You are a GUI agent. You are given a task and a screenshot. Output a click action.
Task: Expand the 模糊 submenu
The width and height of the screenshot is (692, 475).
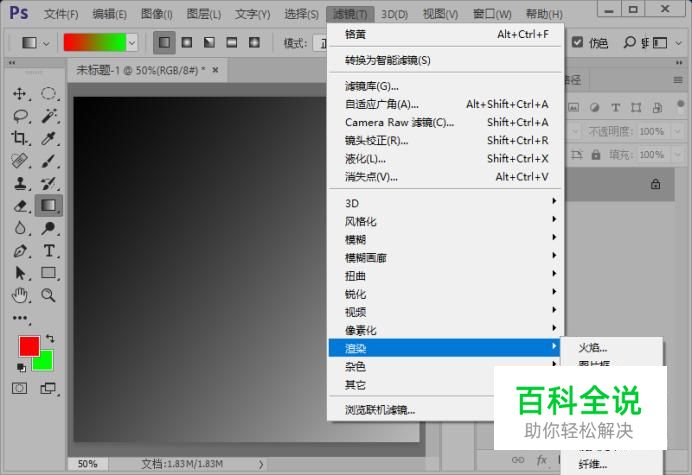pos(446,239)
